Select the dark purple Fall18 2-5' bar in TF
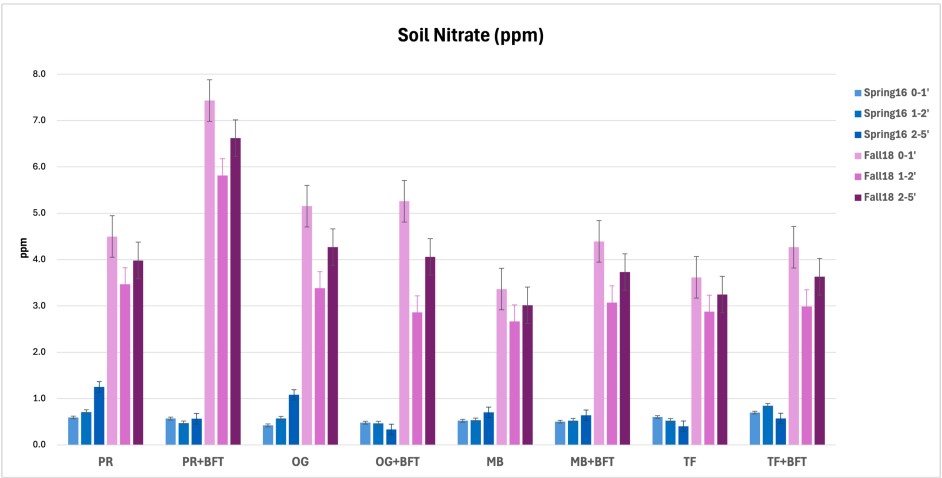The image size is (942, 478). click(722, 369)
